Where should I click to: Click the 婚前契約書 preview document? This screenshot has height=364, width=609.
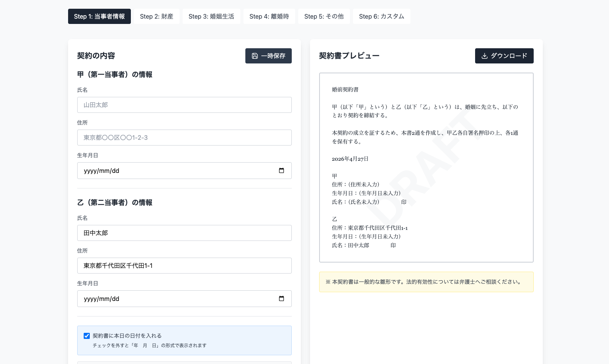point(426,167)
